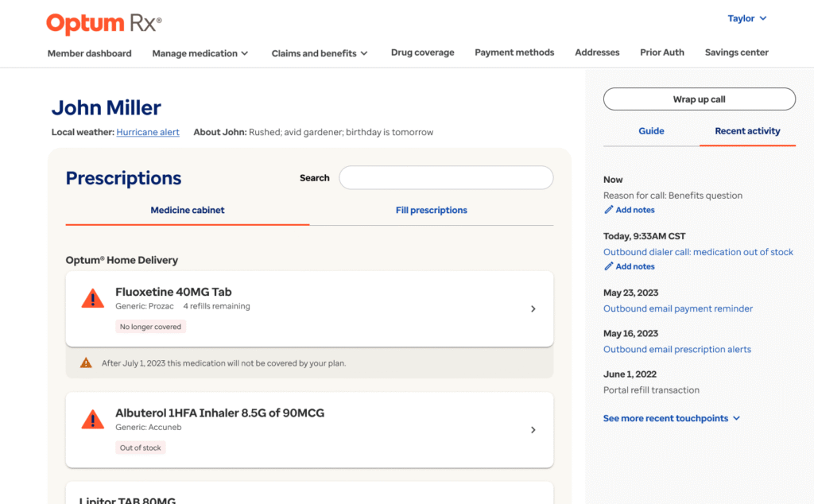Image resolution: width=814 pixels, height=504 pixels.
Task: Switch to the Fill prescriptions tab
Action: pos(431,210)
